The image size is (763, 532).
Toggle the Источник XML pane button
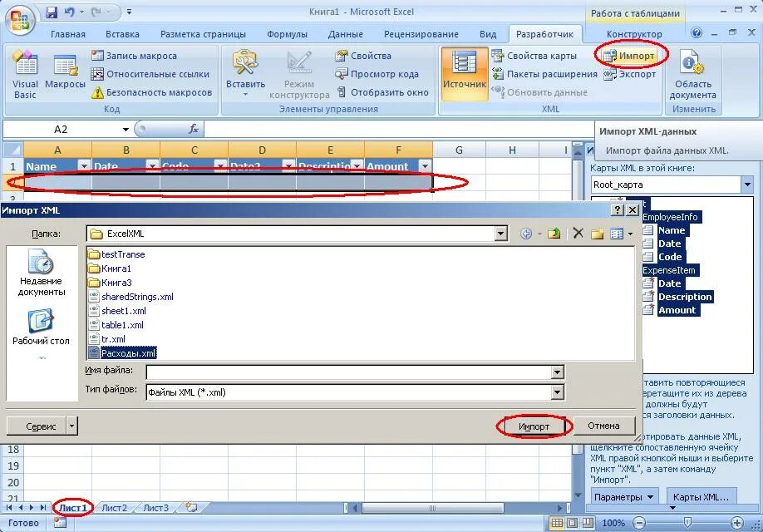(x=465, y=73)
